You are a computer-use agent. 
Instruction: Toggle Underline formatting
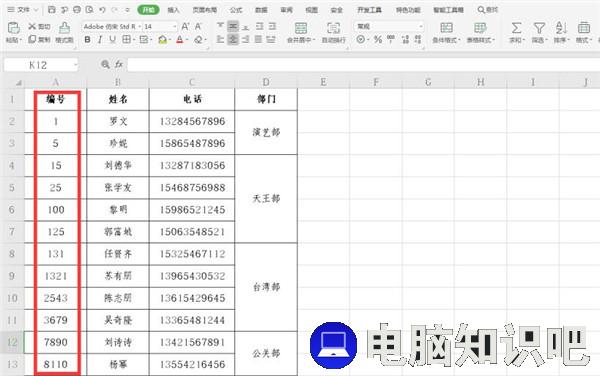(x=112, y=39)
